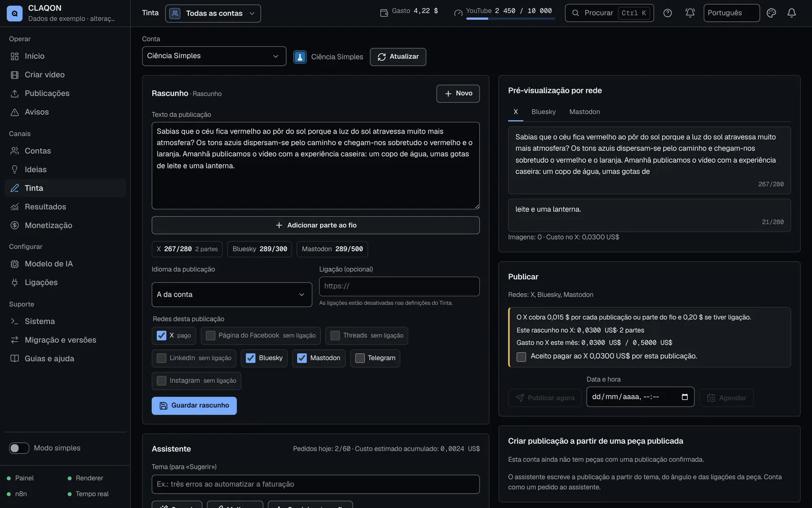Navigate to Contas
The image size is (812, 508).
click(x=65, y=151)
